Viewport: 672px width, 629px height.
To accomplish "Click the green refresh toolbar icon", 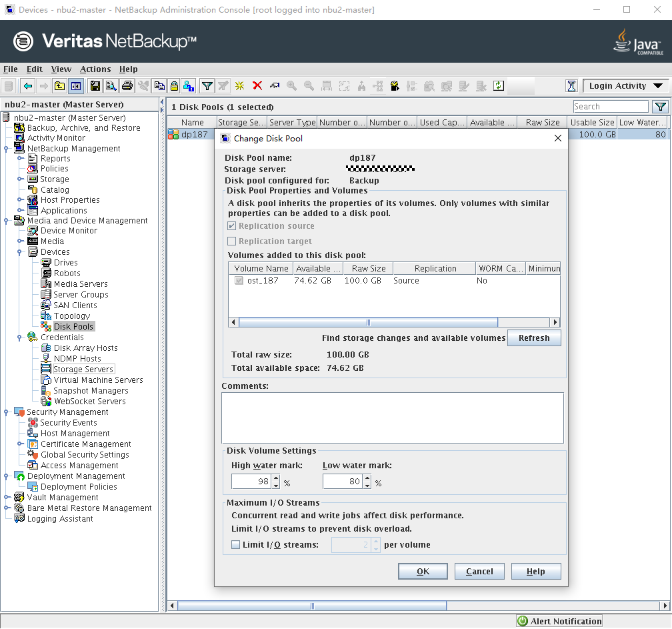I will (x=498, y=86).
